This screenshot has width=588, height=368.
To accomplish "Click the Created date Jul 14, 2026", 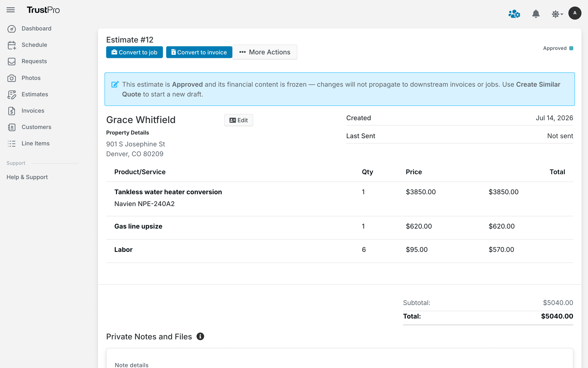I will [x=554, y=118].
